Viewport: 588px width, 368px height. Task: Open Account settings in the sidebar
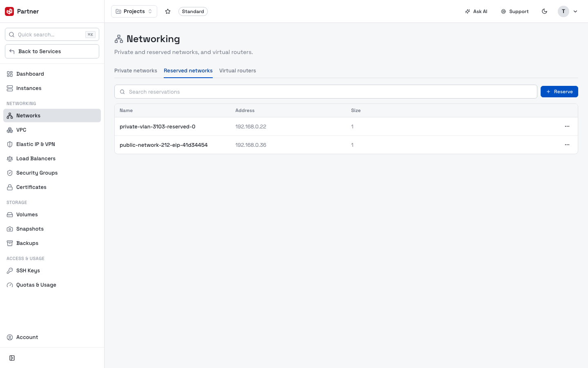coord(52,337)
